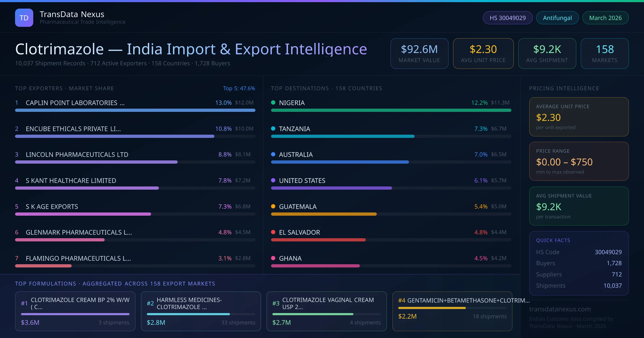The image size is (644, 338).
Task: Select the HS 30049029 tag
Action: 507,18
